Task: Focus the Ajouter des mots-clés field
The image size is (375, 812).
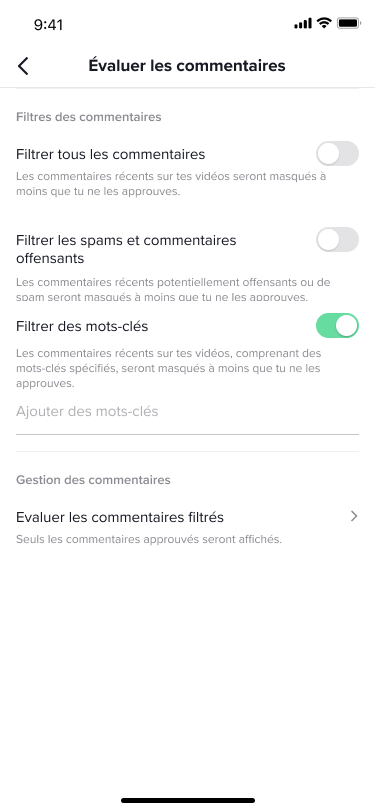Action: tap(188, 415)
